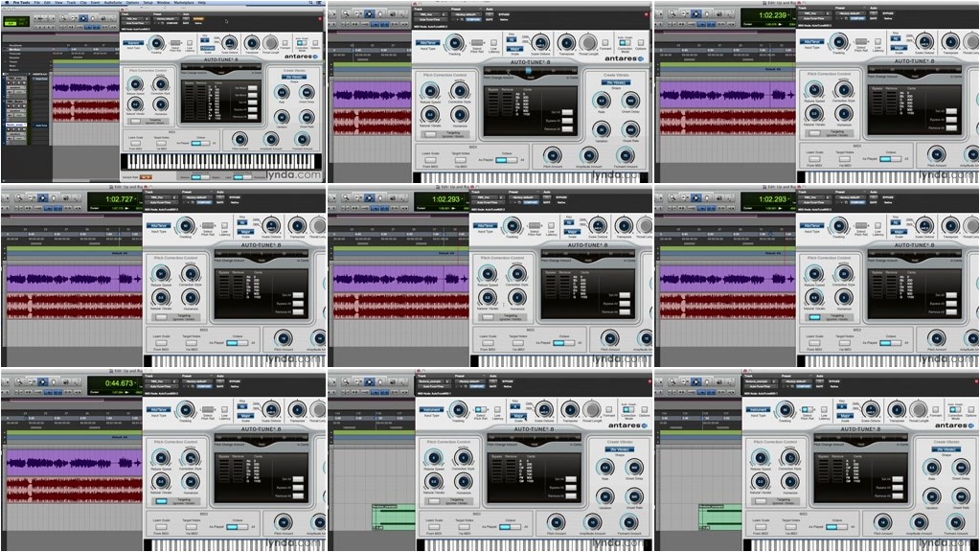Toggle Learn Scale From MIDI in Soprano frame
This screenshot has height=552, width=980.
click(135, 143)
